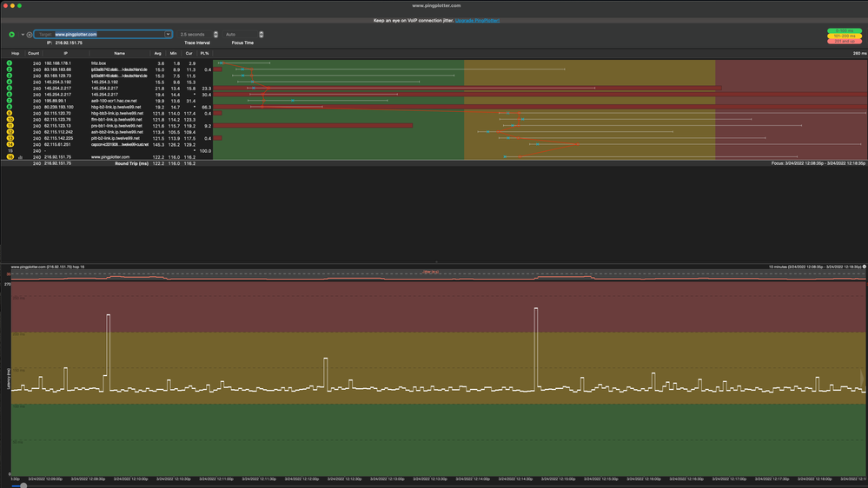This screenshot has height=488, width=868.
Task: Click the green 0-100 ms legend swatch
Action: tap(844, 30)
